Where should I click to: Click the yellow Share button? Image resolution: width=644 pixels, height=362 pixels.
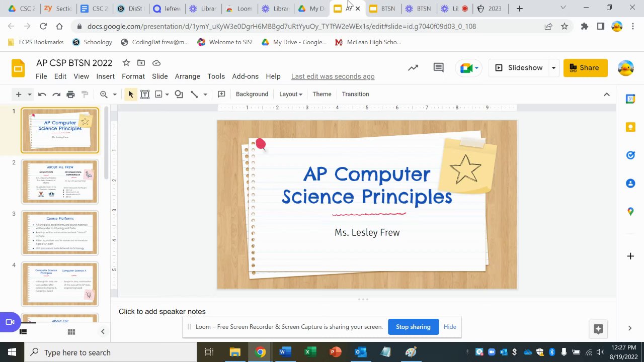click(586, 68)
